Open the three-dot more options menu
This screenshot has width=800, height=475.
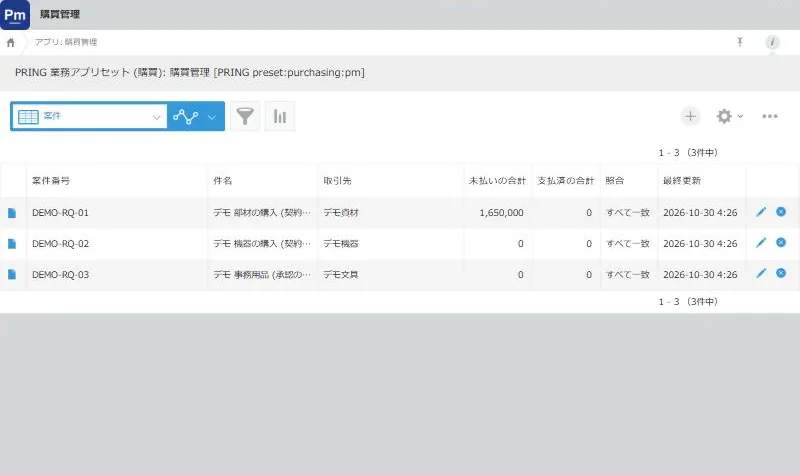tap(770, 116)
